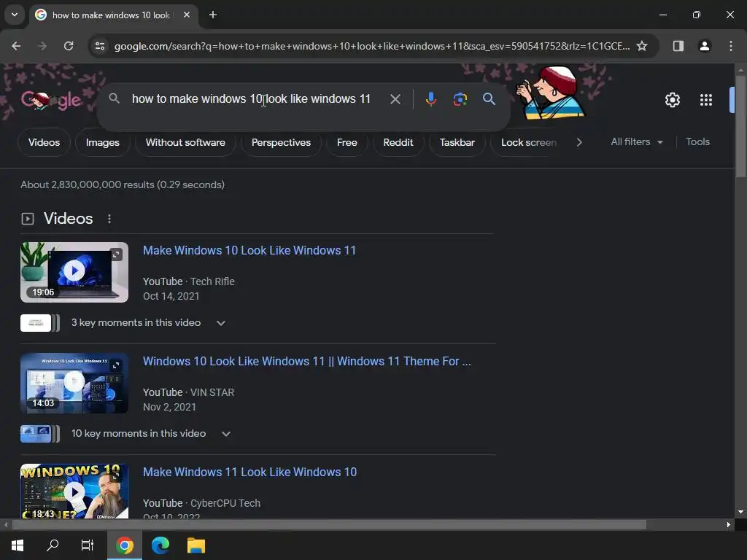This screenshot has height=560, width=747.
Task: Close the 'how to make windows 10 look' tab
Action: point(187,15)
